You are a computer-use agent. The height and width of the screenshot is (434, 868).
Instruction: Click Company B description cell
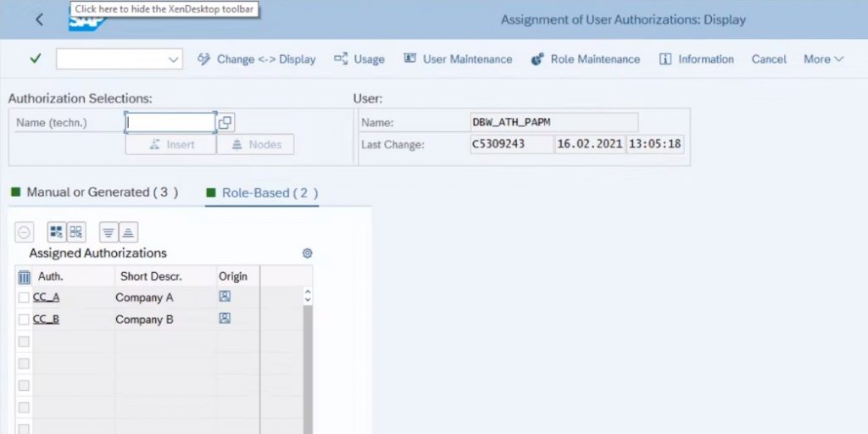pos(165,320)
